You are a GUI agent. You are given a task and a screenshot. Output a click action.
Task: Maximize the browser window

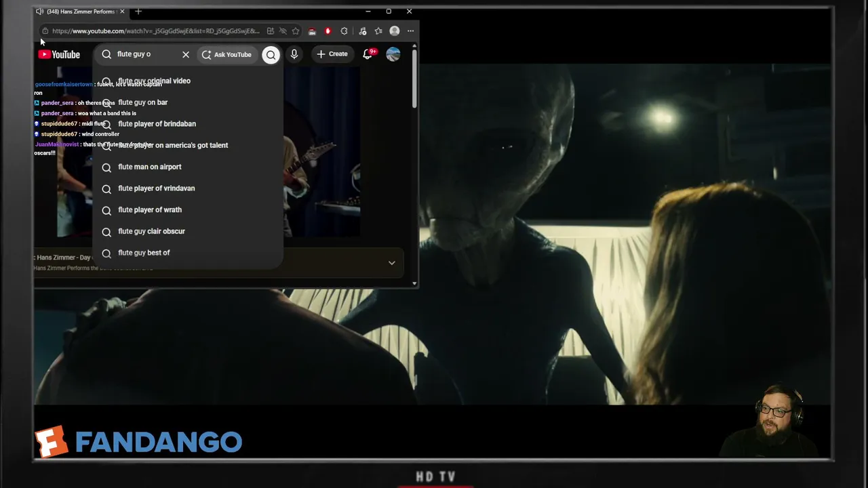click(x=389, y=12)
